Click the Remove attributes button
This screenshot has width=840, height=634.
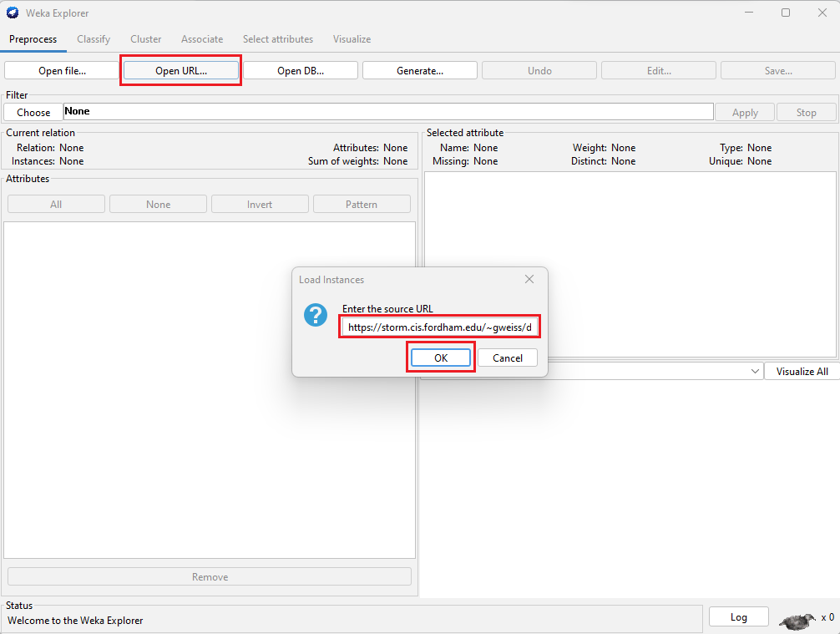(210, 576)
